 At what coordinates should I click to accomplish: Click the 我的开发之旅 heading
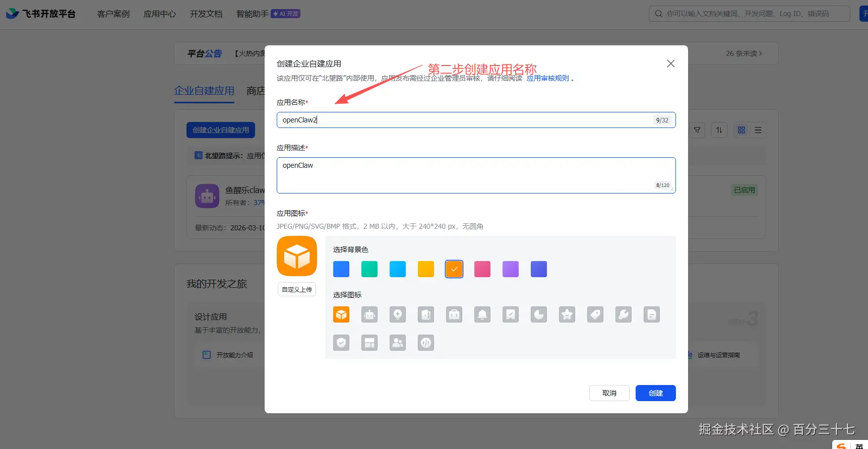pyautogui.click(x=217, y=284)
